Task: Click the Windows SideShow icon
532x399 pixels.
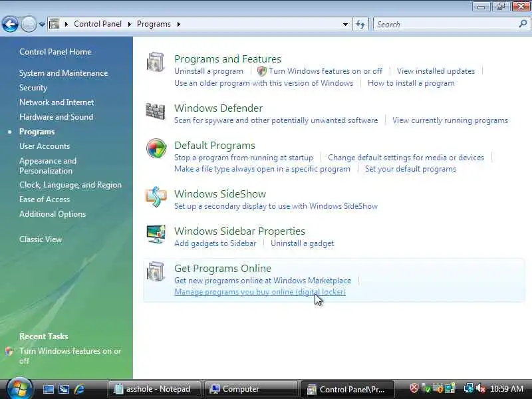Action: (x=156, y=197)
